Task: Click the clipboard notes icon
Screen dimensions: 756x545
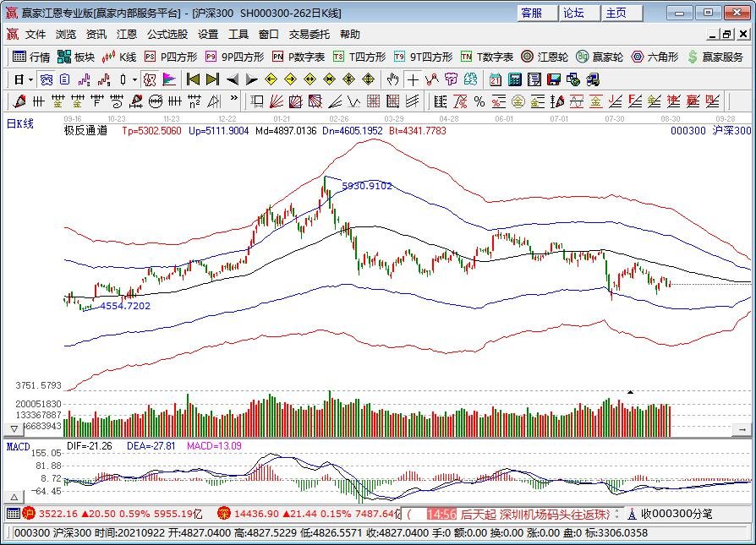Action: pyautogui.click(x=65, y=79)
